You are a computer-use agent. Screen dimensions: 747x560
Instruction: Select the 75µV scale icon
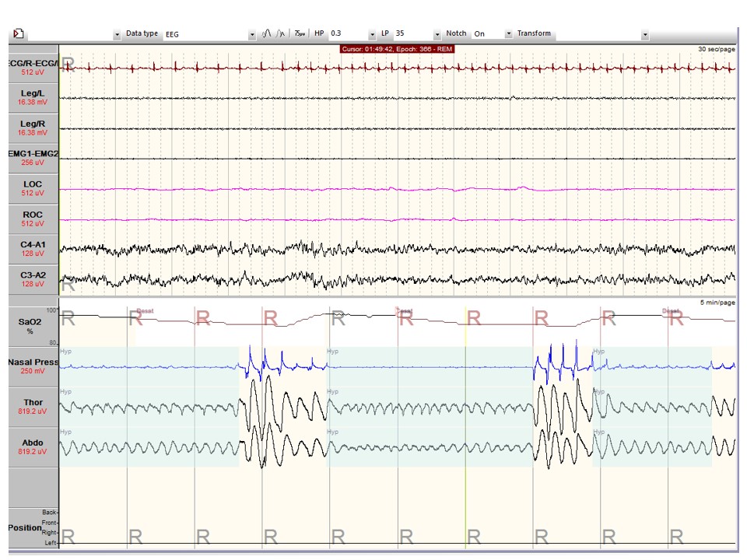click(299, 33)
